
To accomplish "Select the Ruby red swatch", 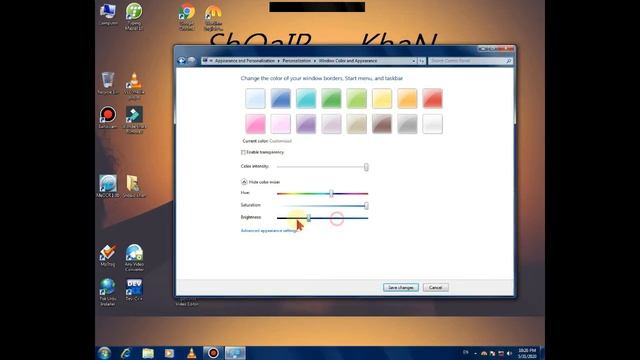I will pos(433,98).
